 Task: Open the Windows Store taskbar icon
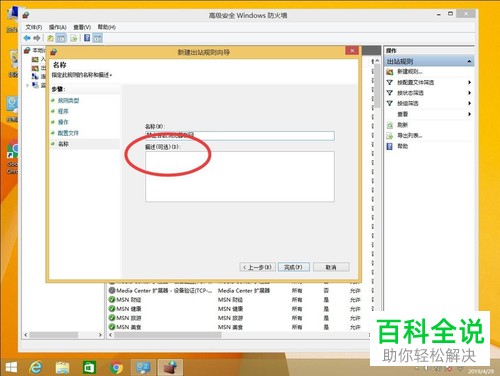[x=89, y=368]
